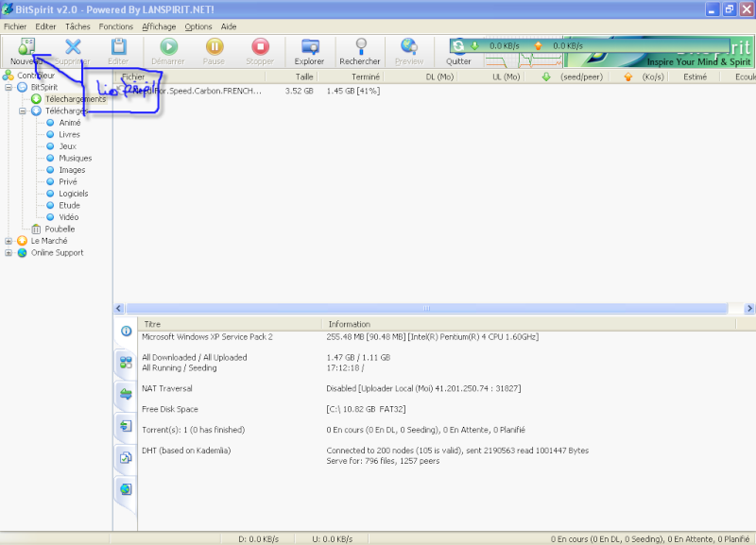Viewport: 756px width, 545px height.
Task: Click the Supprimer toolbar icon
Action: click(73, 46)
